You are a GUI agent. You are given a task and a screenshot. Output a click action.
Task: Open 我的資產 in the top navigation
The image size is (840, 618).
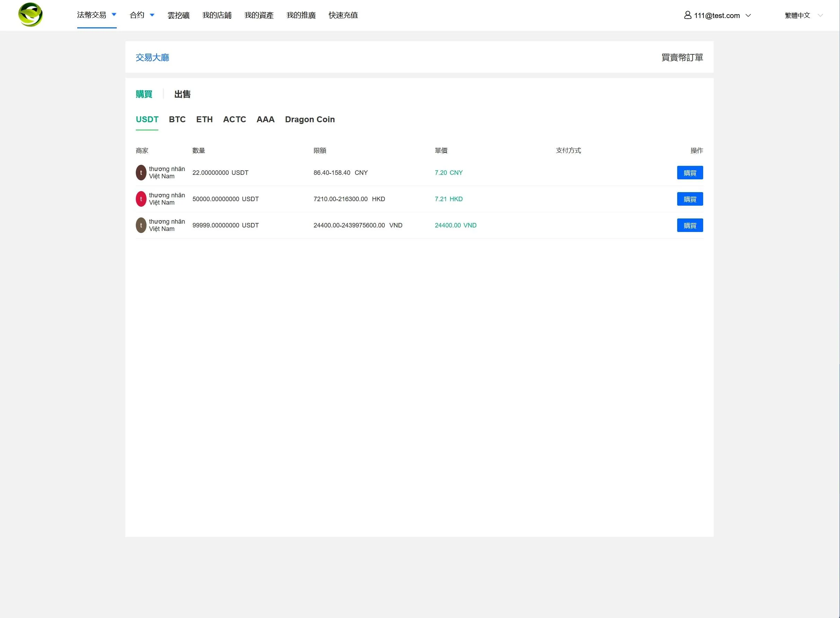[x=259, y=15]
